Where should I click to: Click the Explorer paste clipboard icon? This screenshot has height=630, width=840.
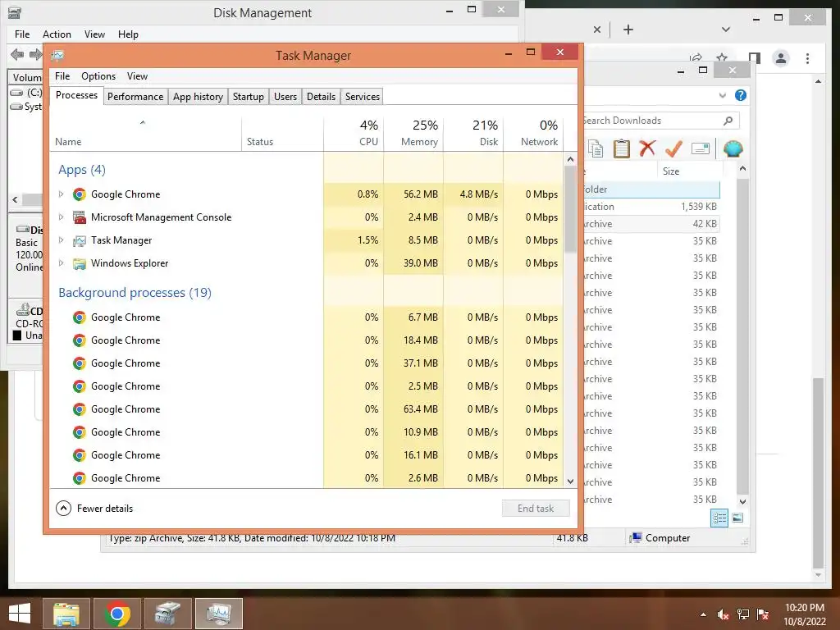pyautogui.click(x=622, y=148)
